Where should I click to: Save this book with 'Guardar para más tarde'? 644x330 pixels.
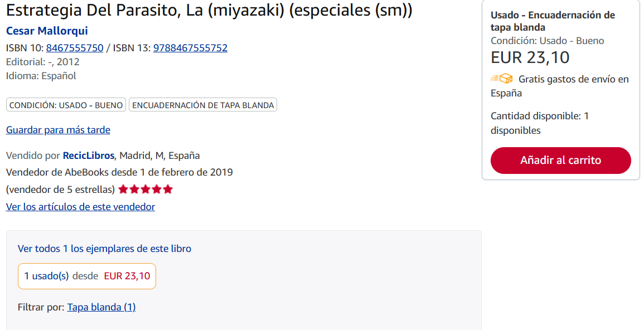[58, 130]
